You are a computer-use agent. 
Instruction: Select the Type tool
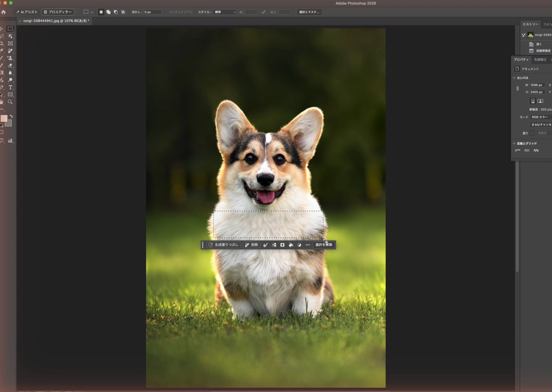10,87
